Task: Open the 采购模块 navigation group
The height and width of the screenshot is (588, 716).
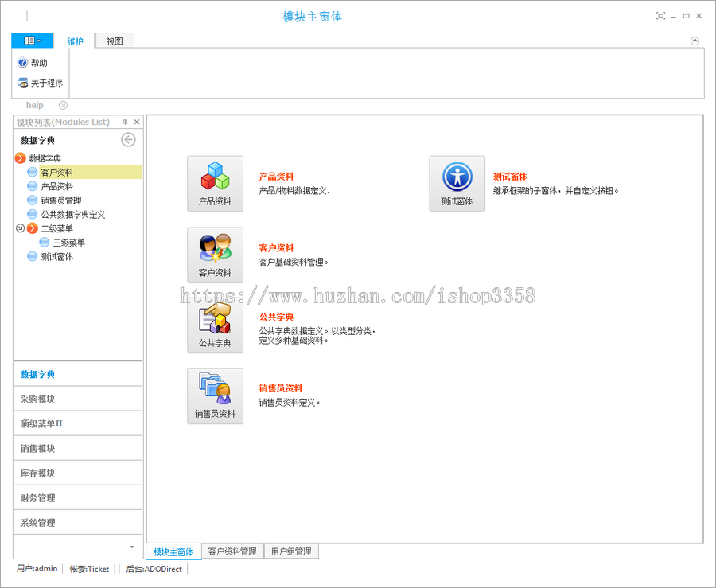Action: [x=78, y=399]
